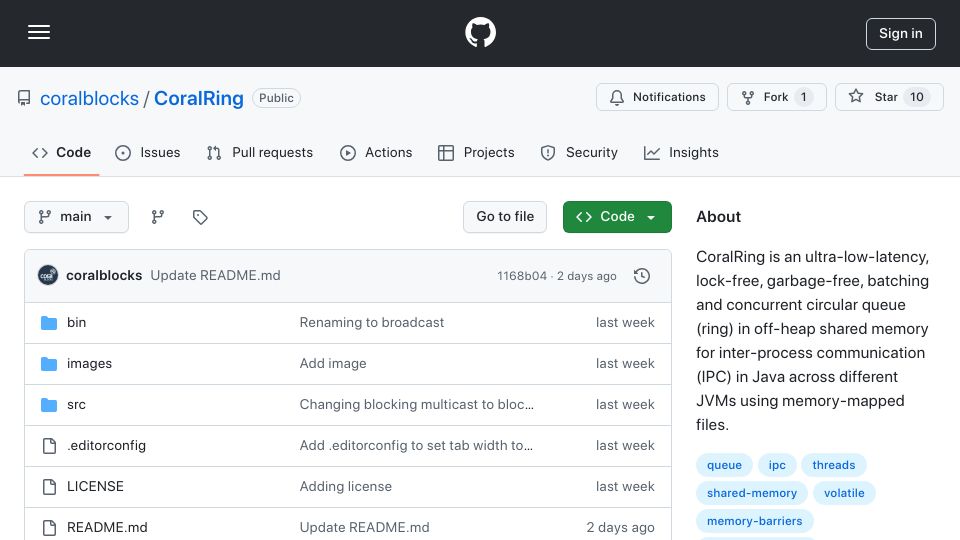Open the hamburger navigation menu
Viewport: 960px width, 540px height.
tap(39, 32)
